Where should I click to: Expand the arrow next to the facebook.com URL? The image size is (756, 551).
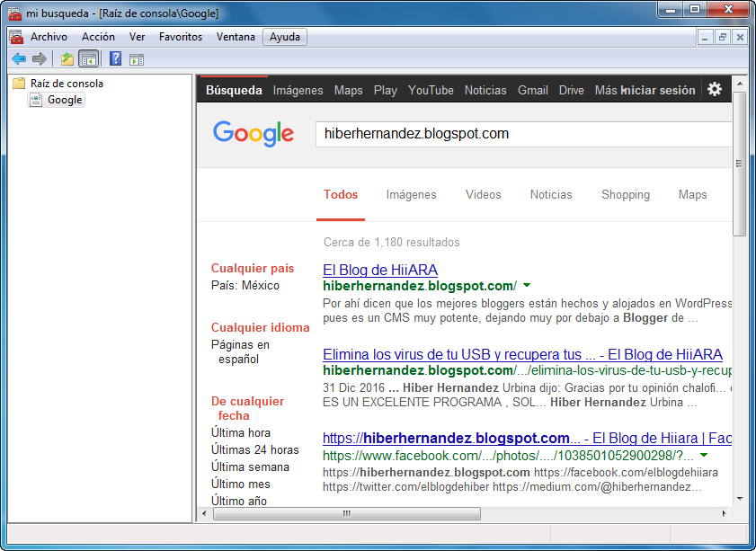(704, 455)
